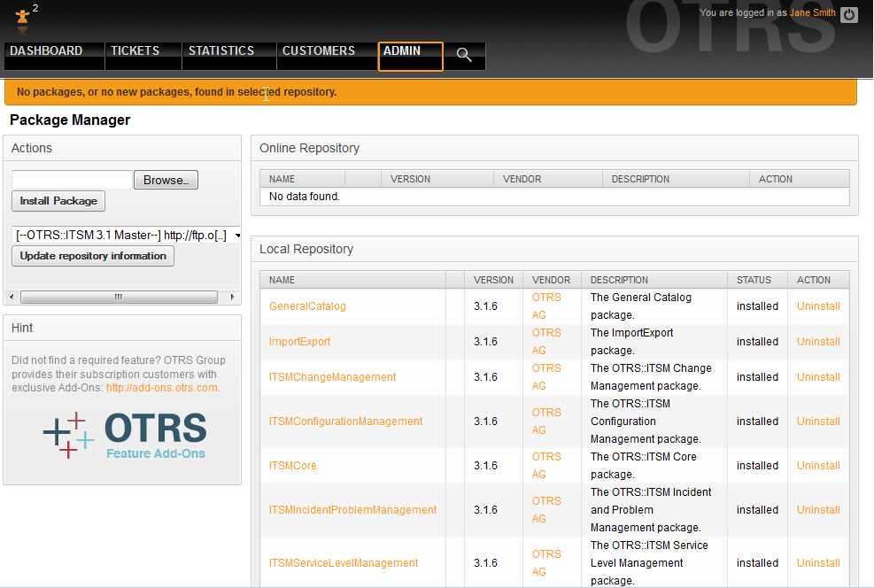Uninstall the GeneralCatalog package
This screenshot has width=874, height=588.
817,306
